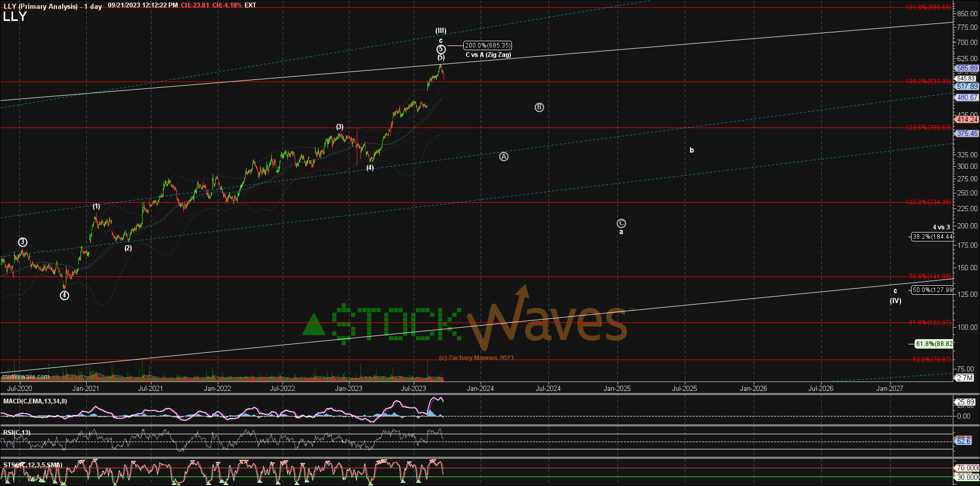Click the 300.00 price scale label
This screenshot has height=486, width=980.
[968, 166]
